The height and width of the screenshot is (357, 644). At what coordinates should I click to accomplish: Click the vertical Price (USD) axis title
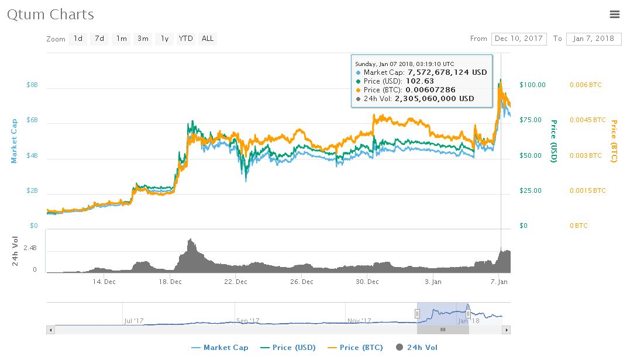[554, 141]
